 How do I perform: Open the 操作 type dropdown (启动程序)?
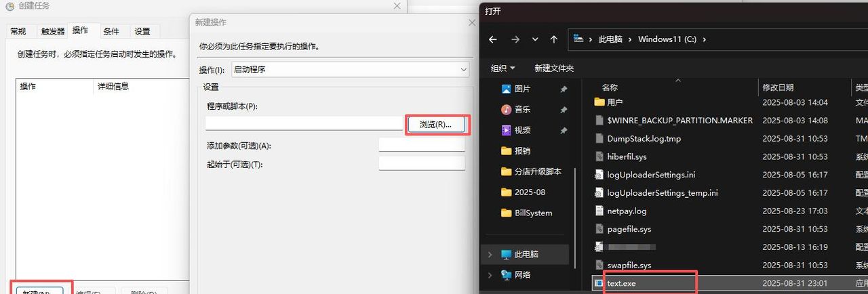click(350, 70)
